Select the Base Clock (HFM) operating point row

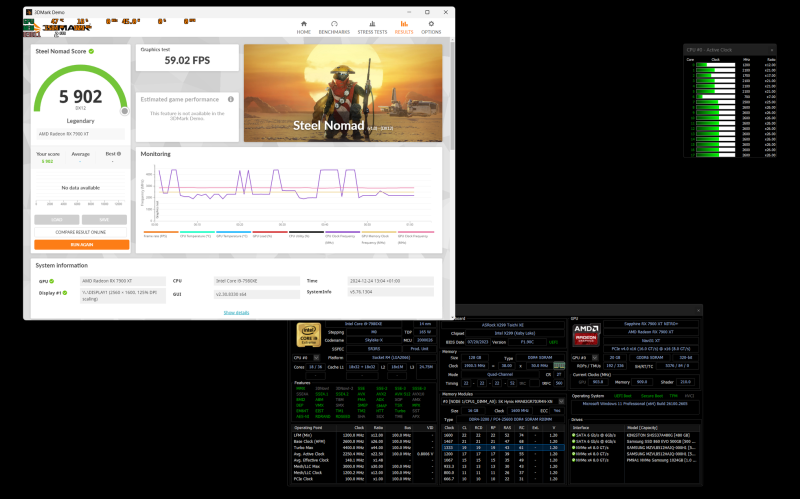[365, 441]
